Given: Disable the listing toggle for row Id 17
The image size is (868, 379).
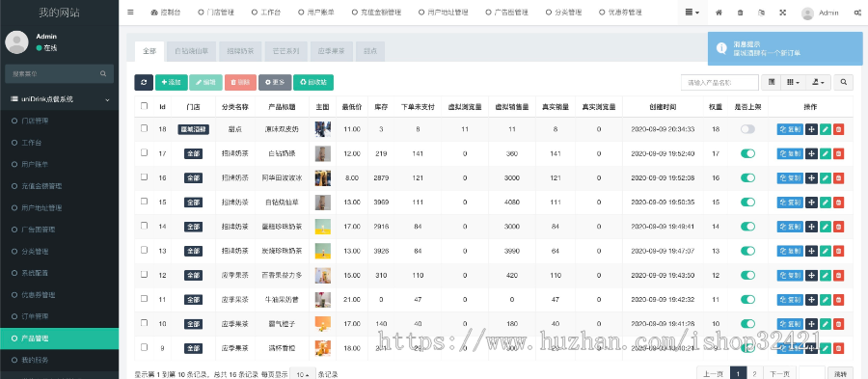Looking at the screenshot, I should pos(747,153).
